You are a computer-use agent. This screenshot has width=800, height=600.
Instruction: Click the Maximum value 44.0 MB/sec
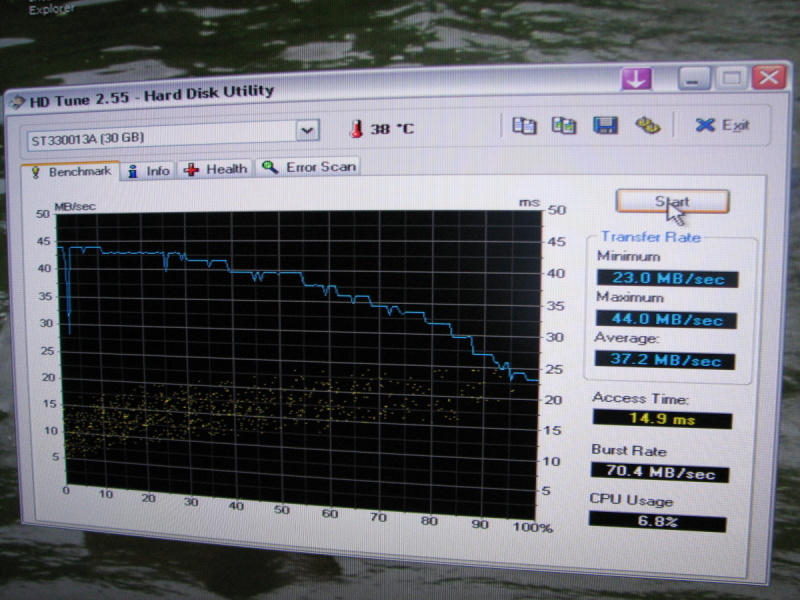coord(666,319)
